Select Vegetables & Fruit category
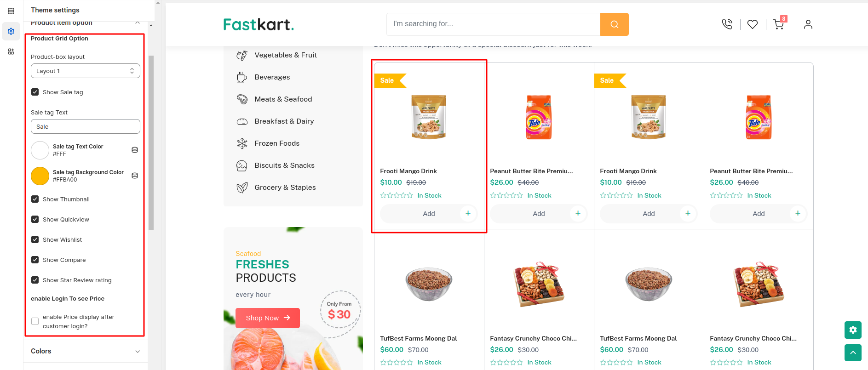Screen dimensions: 868x370 click(x=285, y=55)
